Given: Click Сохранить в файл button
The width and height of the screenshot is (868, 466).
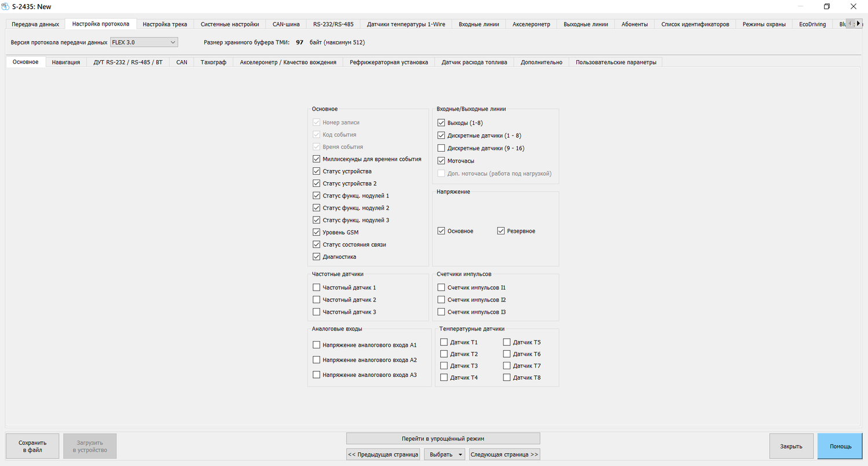Looking at the screenshot, I should coord(32,446).
